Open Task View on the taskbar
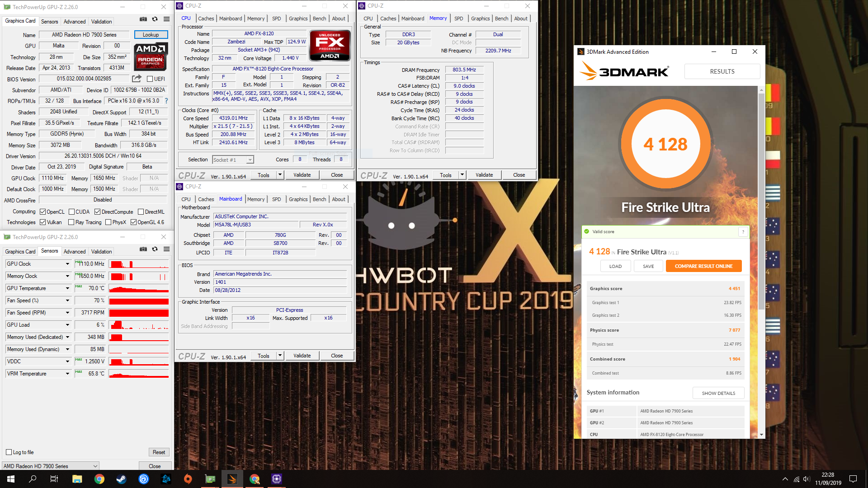The height and width of the screenshot is (488, 868). tap(54, 479)
